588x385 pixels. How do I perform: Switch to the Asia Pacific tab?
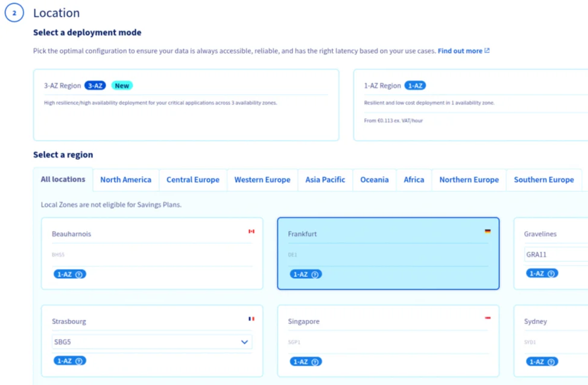324,179
